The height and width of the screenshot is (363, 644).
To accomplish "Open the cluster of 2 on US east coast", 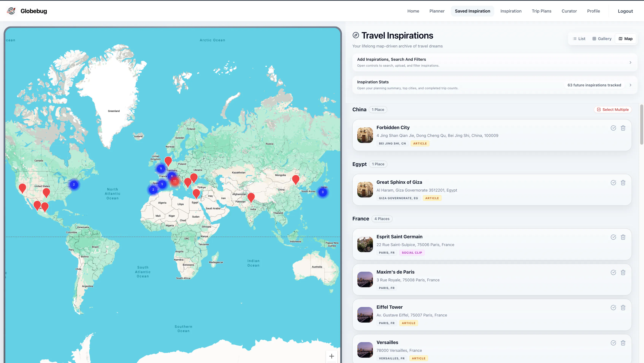I will click(x=74, y=185).
